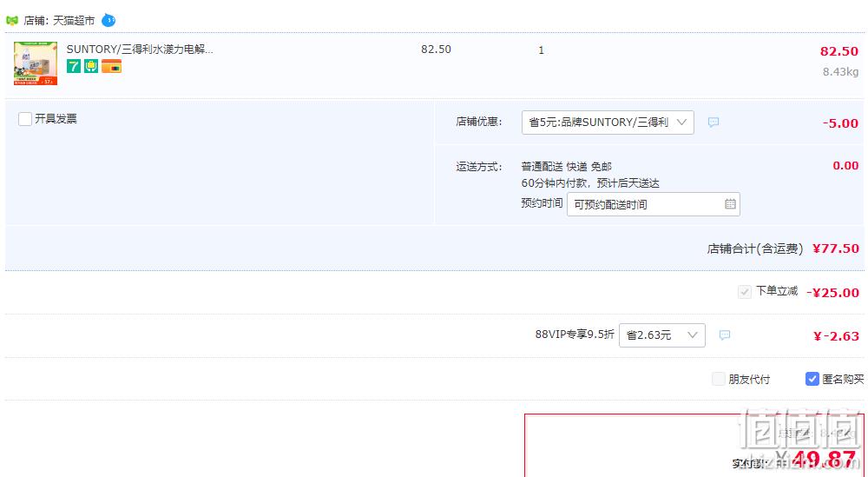Viewport: 868px width, 477px height.
Task: Click the -¥25.00 instant discount amount
Action: click(x=832, y=293)
